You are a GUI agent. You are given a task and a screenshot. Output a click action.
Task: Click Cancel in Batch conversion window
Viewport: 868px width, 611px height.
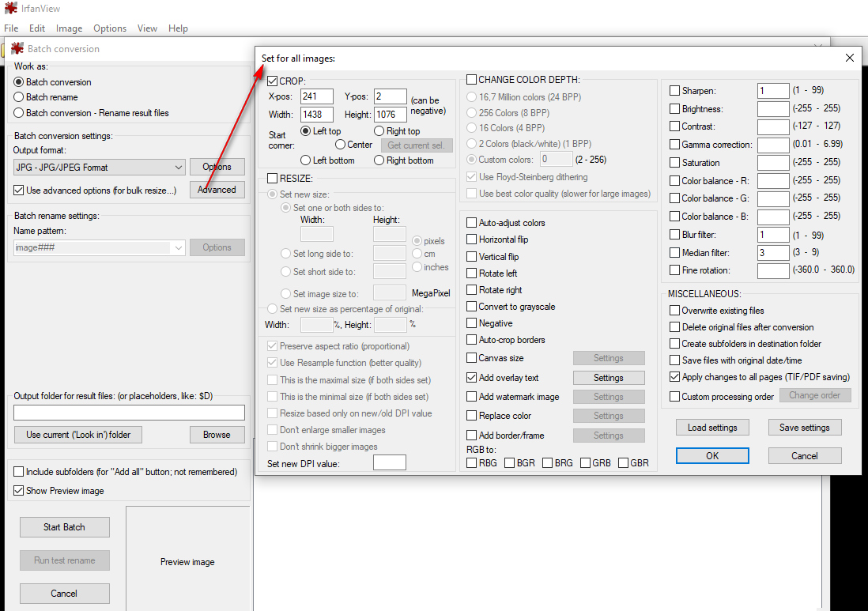pos(64,594)
